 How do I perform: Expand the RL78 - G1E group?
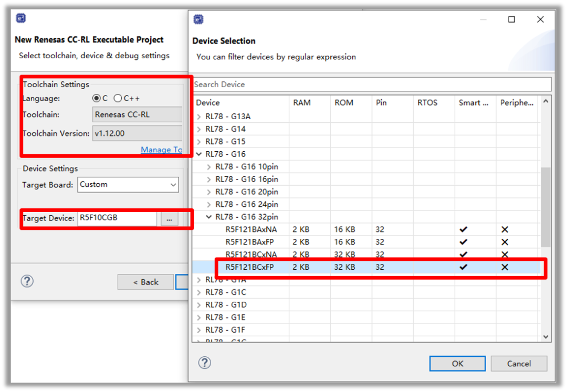coord(199,317)
